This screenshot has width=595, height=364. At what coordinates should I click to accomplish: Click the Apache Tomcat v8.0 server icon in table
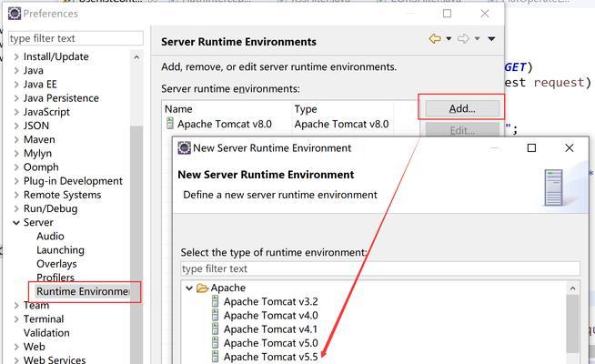pos(170,124)
